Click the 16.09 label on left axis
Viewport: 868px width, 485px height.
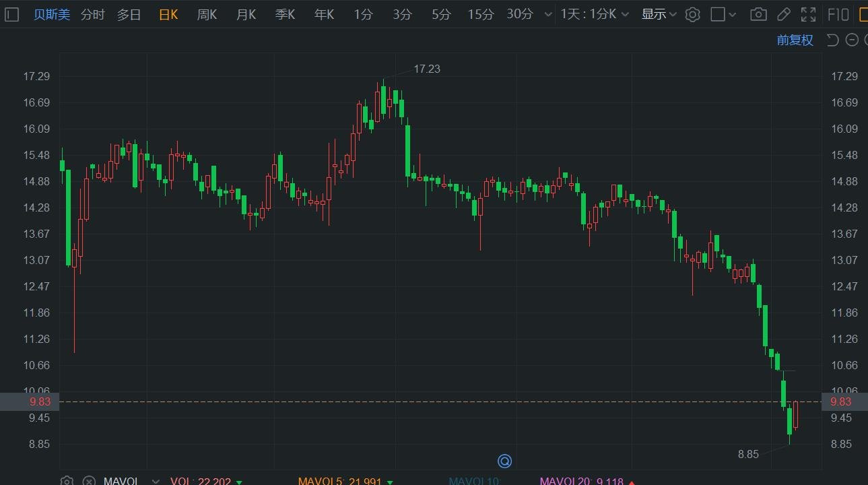click(x=36, y=129)
